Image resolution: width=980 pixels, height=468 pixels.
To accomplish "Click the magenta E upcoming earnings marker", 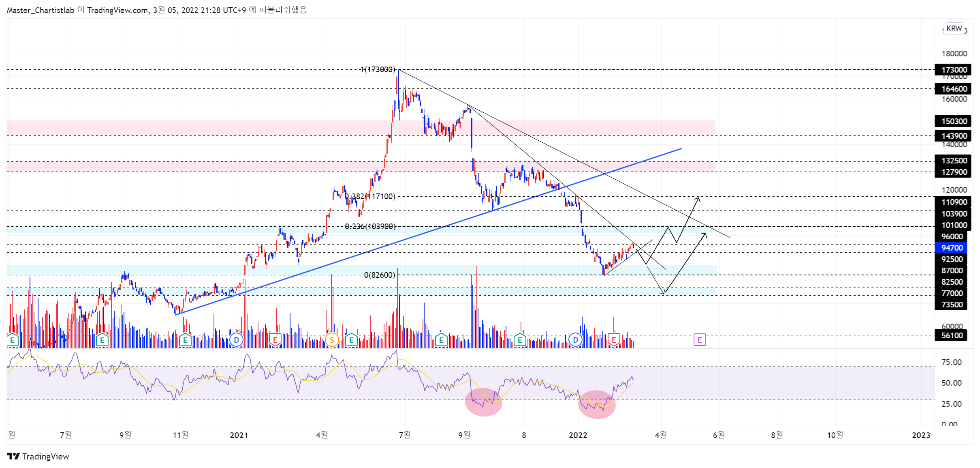I will [700, 340].
